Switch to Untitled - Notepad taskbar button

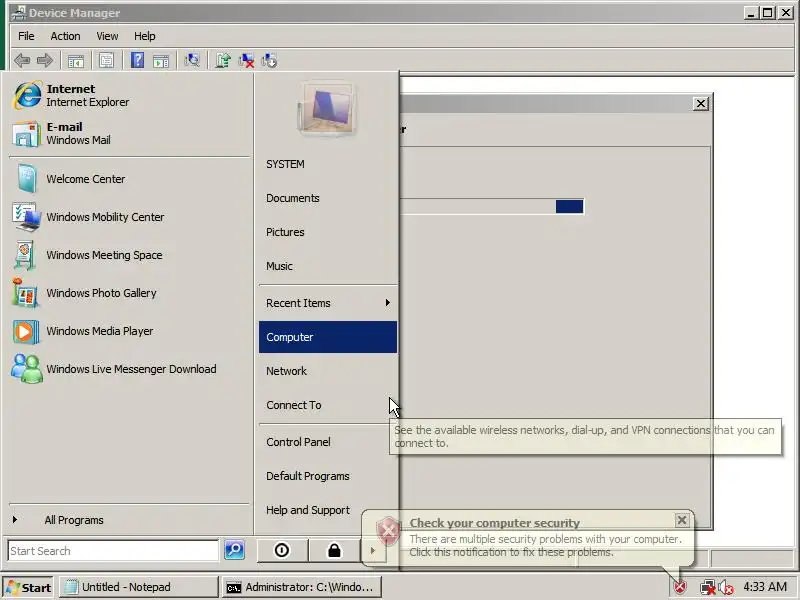[x=138, y=587]
